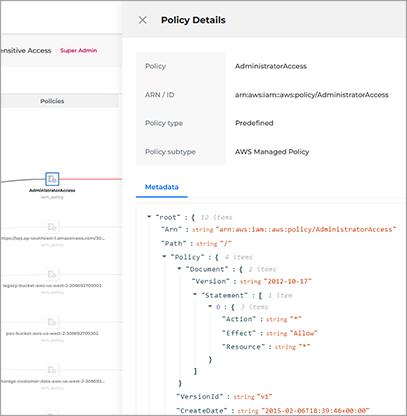Click the "Resource" key in JSON
Image resolution: width=407 pixels, height=416 pixels.
[x=243, y=347]
